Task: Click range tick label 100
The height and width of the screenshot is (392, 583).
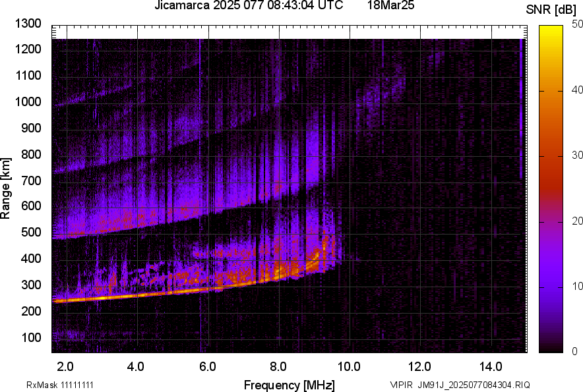Action: 31,337
